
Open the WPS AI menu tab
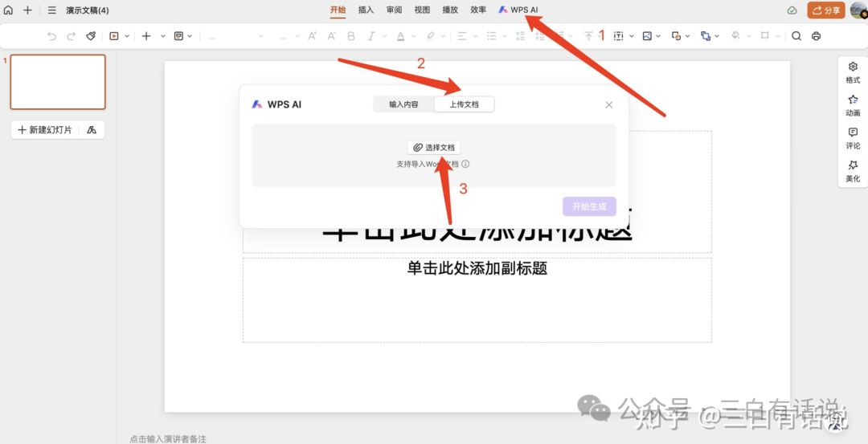point(518,10)
